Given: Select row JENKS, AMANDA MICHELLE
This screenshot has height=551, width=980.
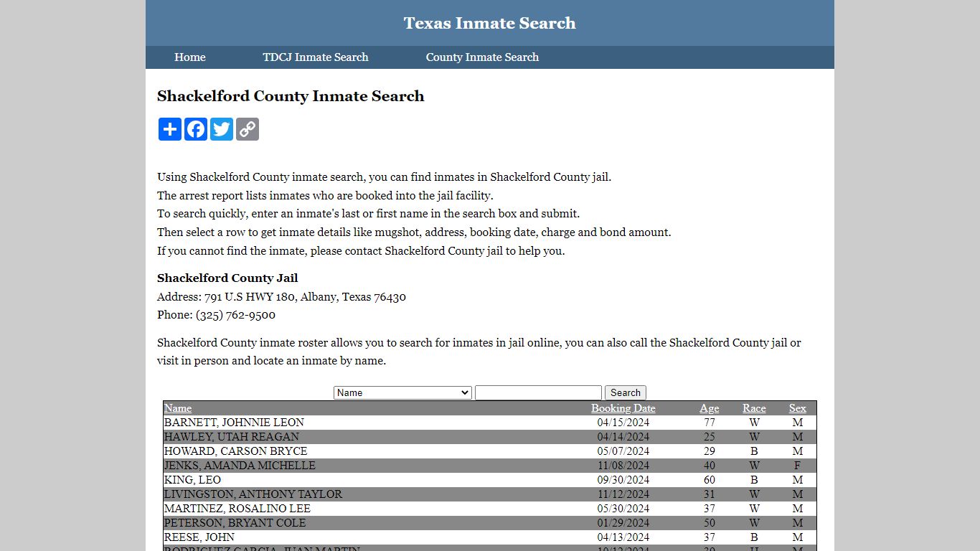Looking at the screenshot, I should pyautogui.click(x=490, y=466).
